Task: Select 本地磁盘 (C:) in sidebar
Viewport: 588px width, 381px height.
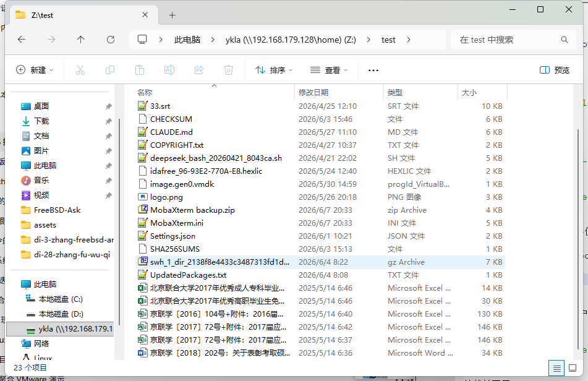Action: pos(61,299)
